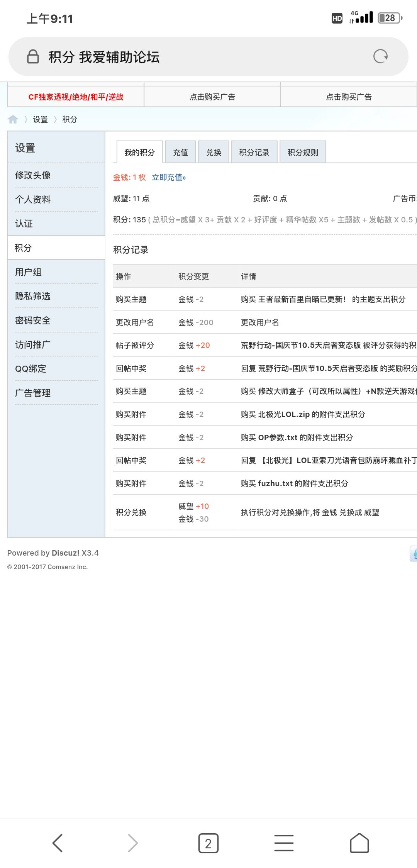Open the 兑换 tab

click(214, 153)
